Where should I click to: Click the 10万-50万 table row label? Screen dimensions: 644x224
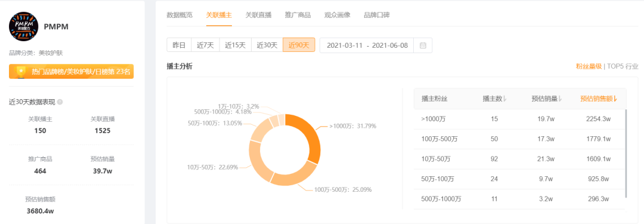[436, 159]
